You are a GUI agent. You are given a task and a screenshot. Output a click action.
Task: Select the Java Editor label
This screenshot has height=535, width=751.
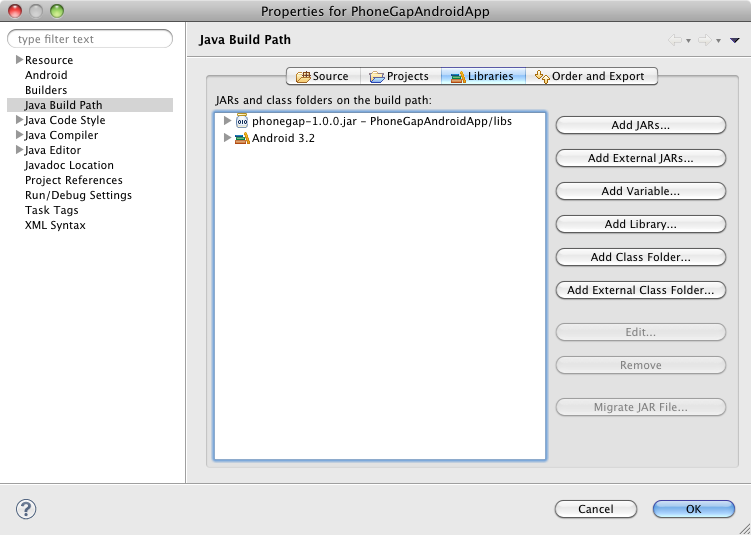(53, 150)
